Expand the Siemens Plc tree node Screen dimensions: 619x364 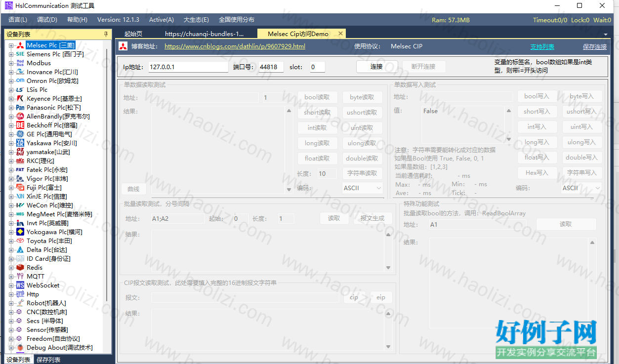[x=11, y=54]
